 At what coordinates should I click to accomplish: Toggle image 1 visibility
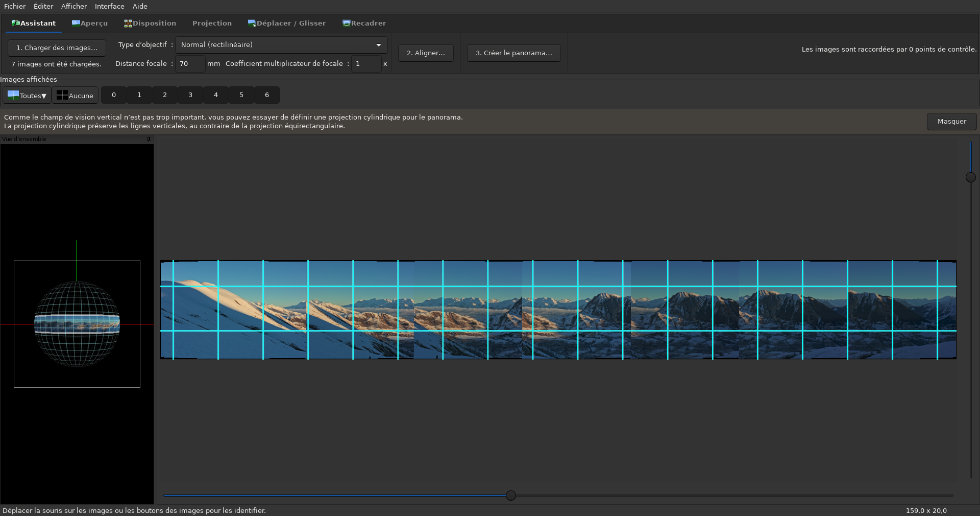(139, 95)
